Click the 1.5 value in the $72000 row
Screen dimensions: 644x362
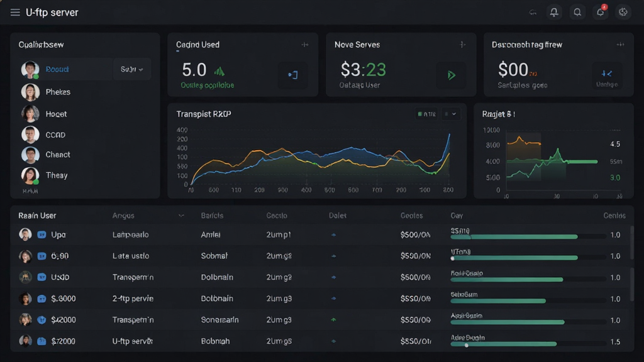[615, 341]
